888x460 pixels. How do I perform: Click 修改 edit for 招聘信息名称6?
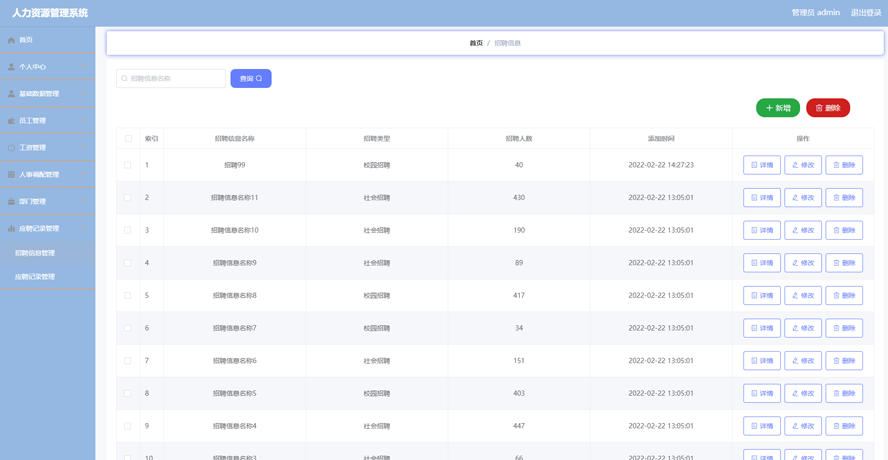tap(803, 361)
